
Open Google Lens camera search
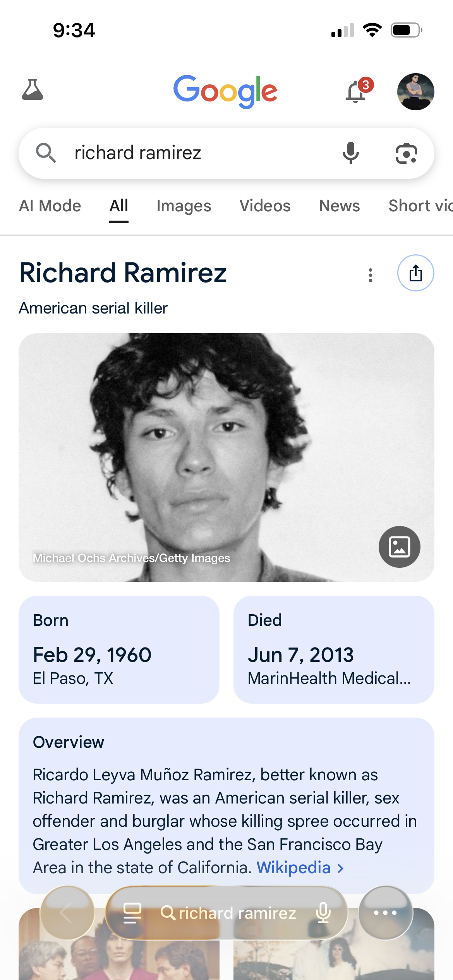tap(406, 153)
